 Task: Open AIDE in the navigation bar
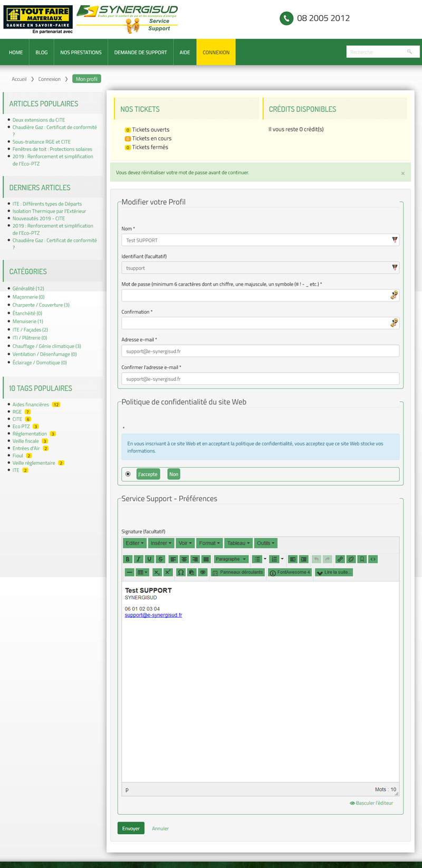tap(185, 52)
